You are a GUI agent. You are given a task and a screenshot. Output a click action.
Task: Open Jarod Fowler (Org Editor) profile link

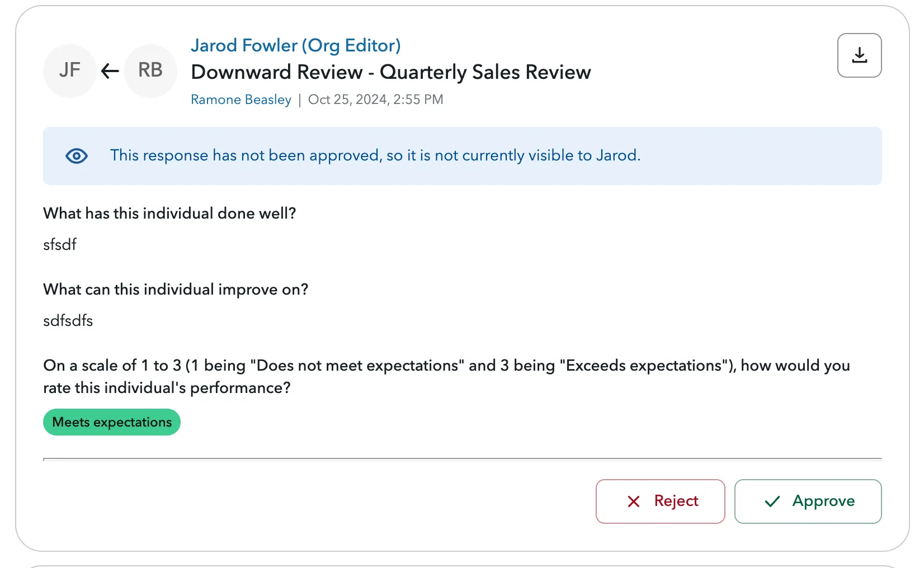(x=296, y=45)
